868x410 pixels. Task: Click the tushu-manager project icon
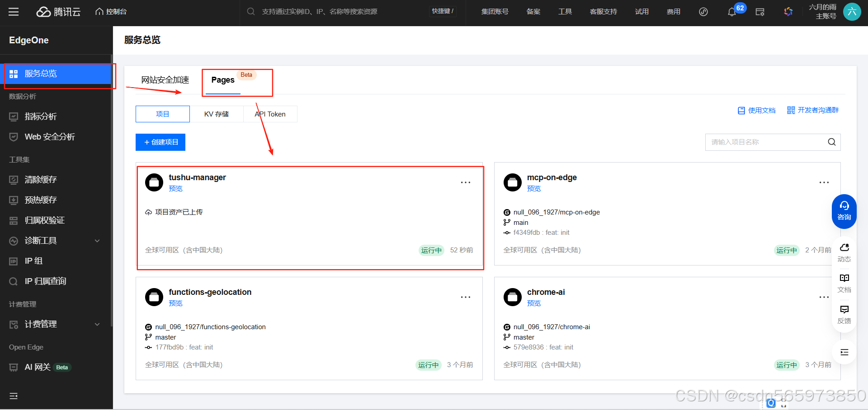[x=154, y=182]
